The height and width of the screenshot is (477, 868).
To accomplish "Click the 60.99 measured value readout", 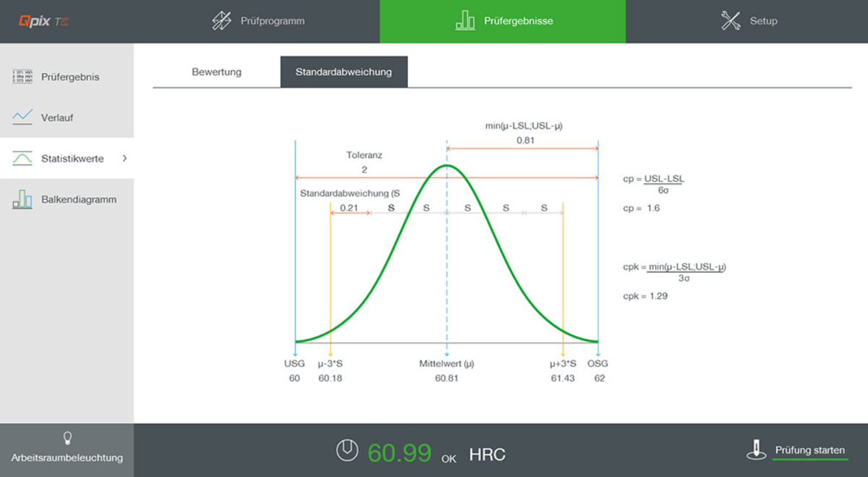I will pyautogui.click(x=399, y=452).
